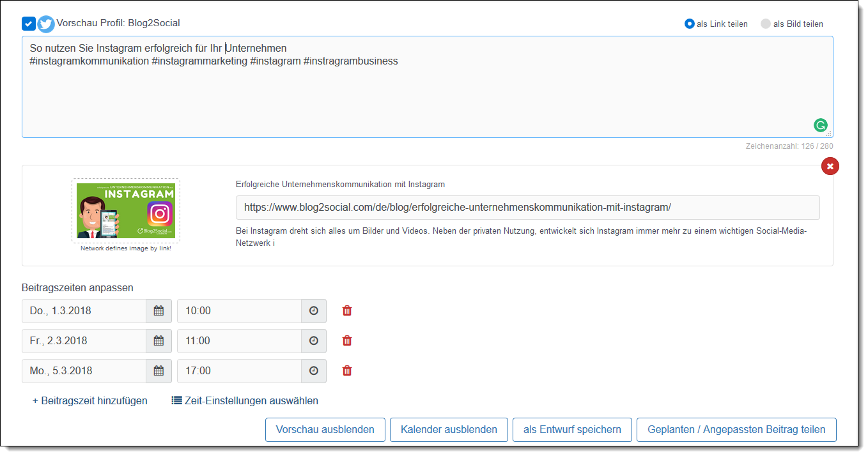Click 'Kalender ausblenden' button
The width and height of the screenshot is (868, 456).
click(449, 430)
